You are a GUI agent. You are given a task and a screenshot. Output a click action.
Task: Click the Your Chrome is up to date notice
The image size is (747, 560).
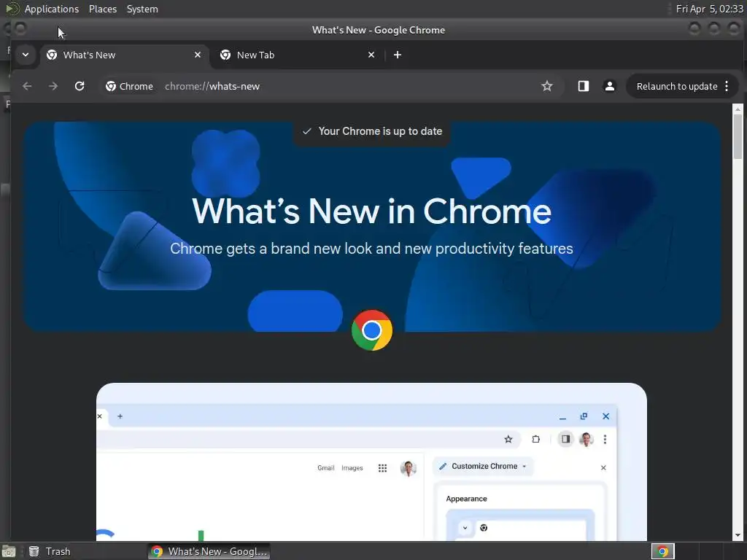pyautogui.click(x=371, y=131)
